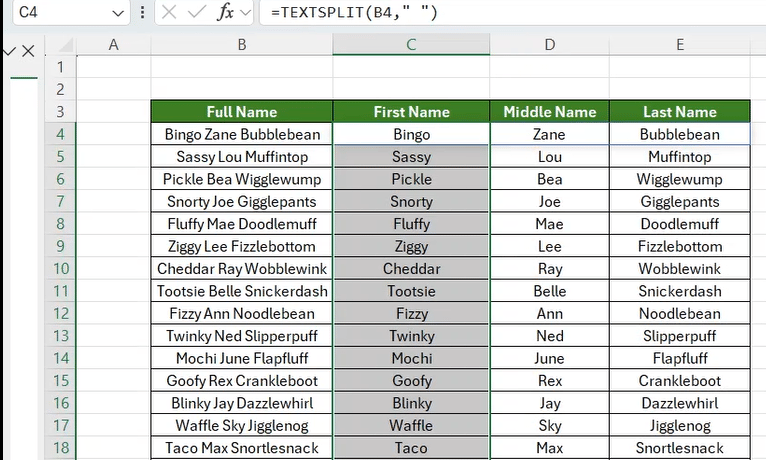Select the Crankleboot cell

click(x=680, y=381)
